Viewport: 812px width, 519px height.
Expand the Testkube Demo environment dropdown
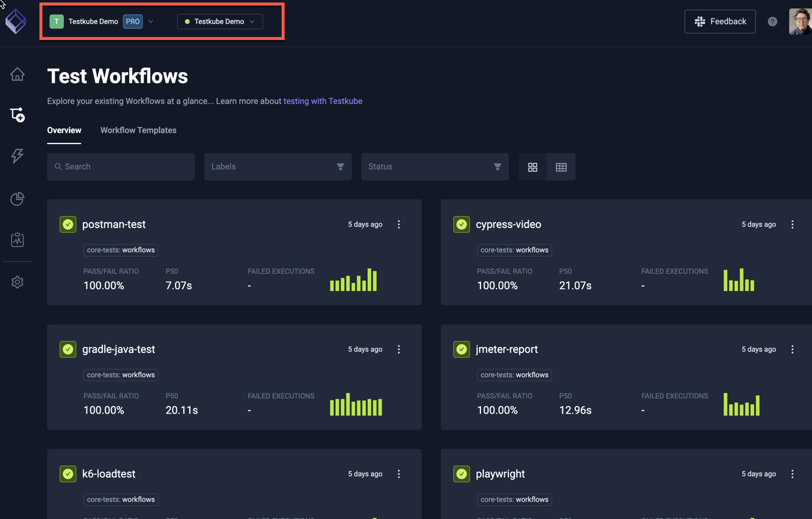(220, 21)
